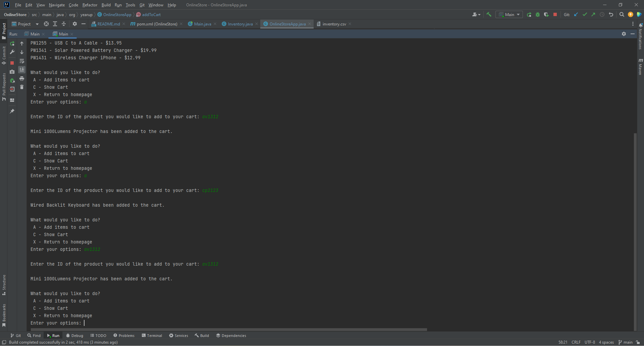The height and width of the screenshot is (346, 644).
Task: Expand all in Project view
Action: coord(55,24)
